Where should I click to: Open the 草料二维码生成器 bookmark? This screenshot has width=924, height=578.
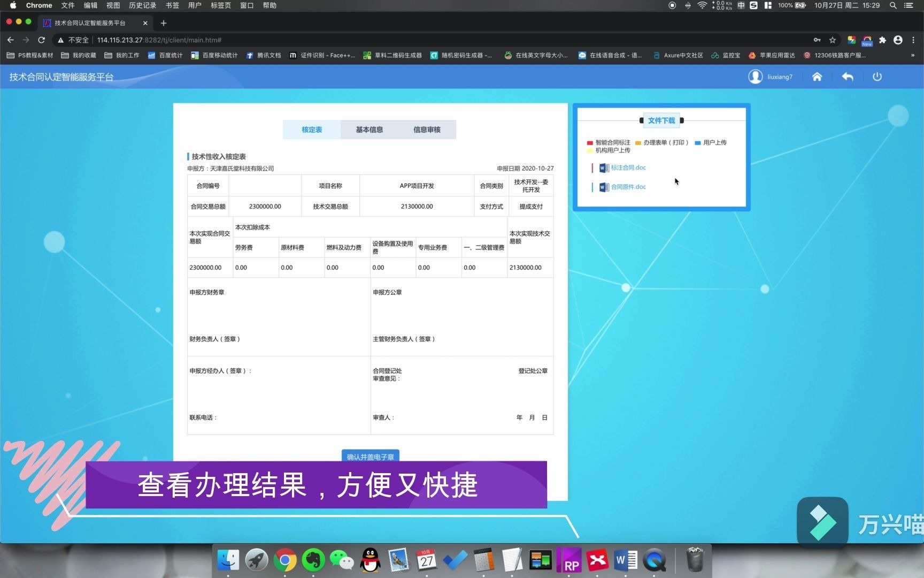click(392, 56)
